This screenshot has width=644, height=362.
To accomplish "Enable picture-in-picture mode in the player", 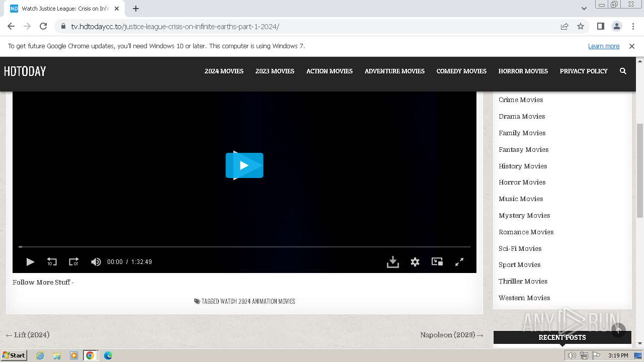I will tap(437, 261).
